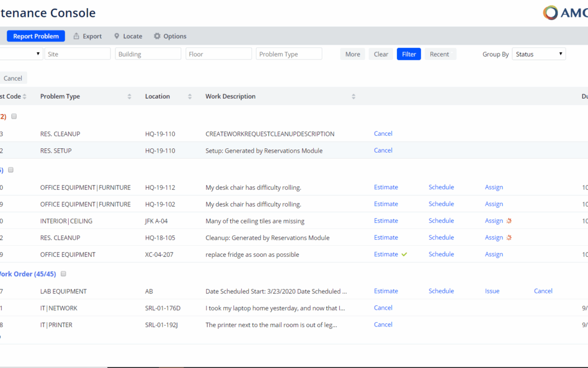
Task: Click the Clear button
Action: tap(381, 54)
